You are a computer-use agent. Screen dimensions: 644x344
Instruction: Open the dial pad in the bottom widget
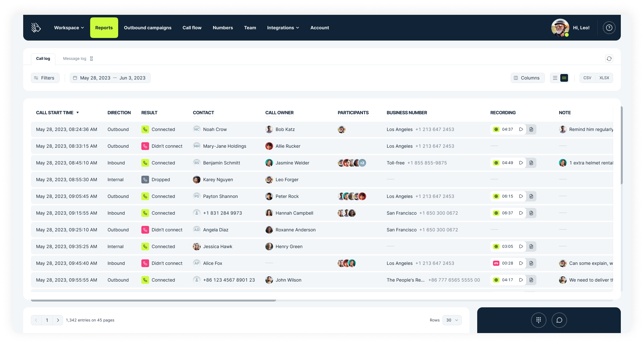coord(539,320)
